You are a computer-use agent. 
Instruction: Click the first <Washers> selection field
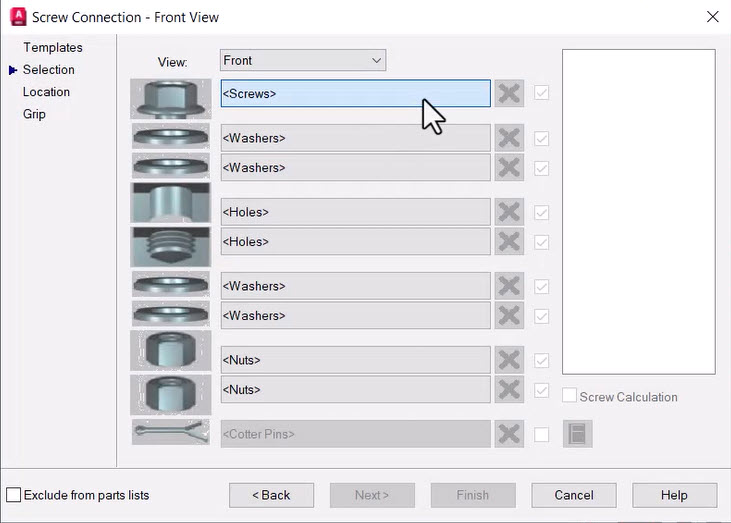[x=355, y=138]
